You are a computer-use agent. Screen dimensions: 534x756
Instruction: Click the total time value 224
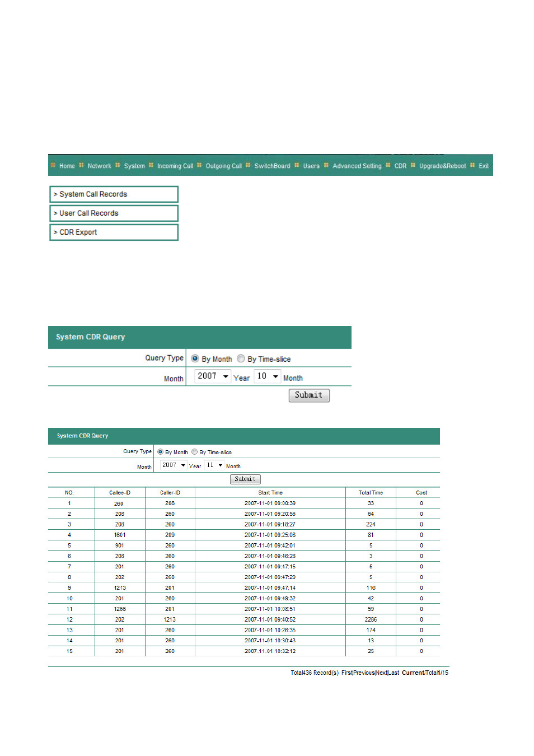[x=371, y=525]
